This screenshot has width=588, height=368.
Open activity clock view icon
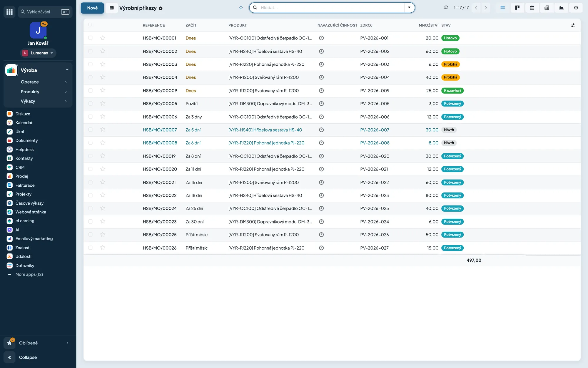[x=576, y=8]
